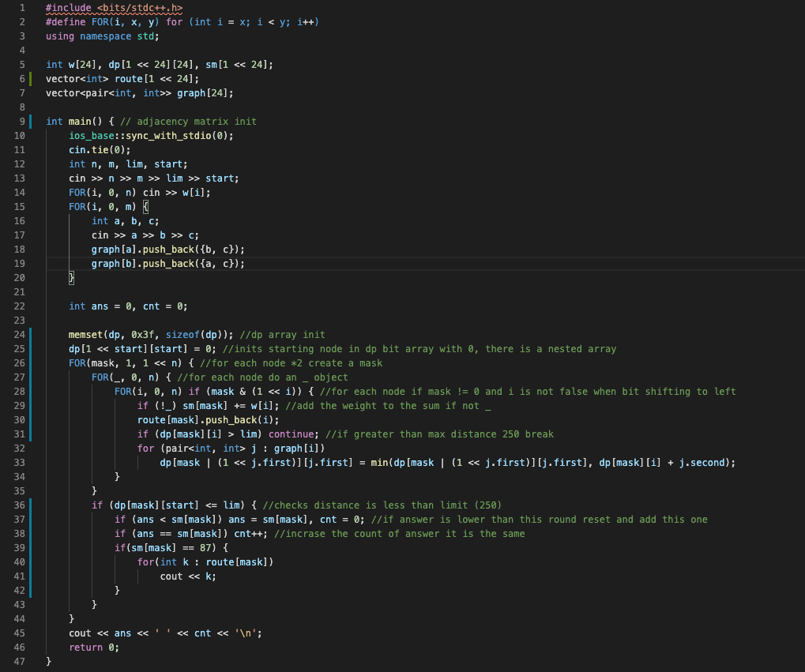Viewport: 805px width, 672px height.
Task: Click the memset function call
Action: (x=85, y=335)
